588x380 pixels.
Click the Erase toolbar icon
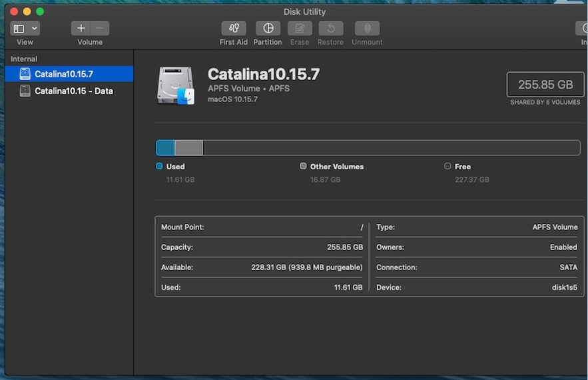pyautogui.click(x=300, y=28)
